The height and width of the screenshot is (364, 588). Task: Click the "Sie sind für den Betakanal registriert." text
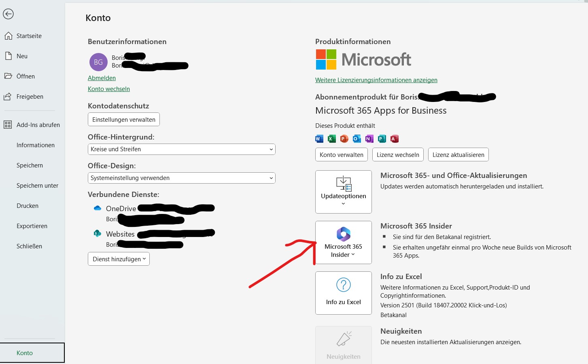[442, 237]
